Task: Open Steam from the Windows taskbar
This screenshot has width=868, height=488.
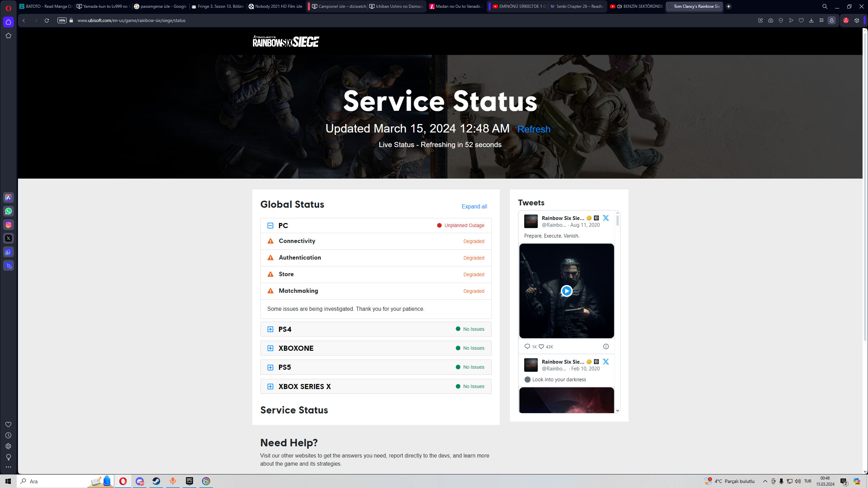Action: (156, 481)
